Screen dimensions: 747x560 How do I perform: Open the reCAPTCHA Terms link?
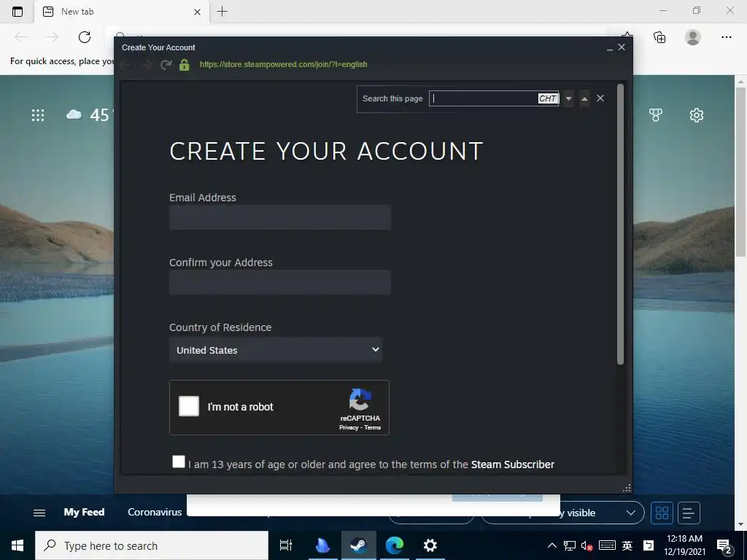(373, 427)
